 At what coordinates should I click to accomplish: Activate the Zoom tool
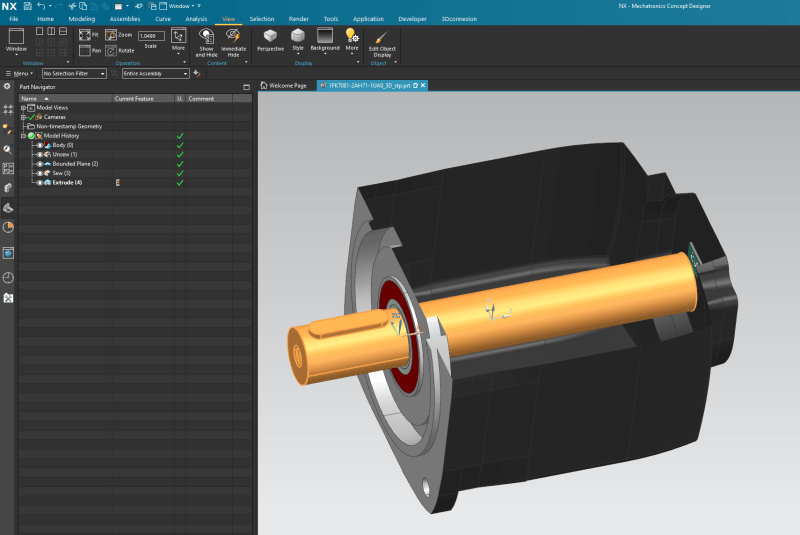(x=118, y=35)
